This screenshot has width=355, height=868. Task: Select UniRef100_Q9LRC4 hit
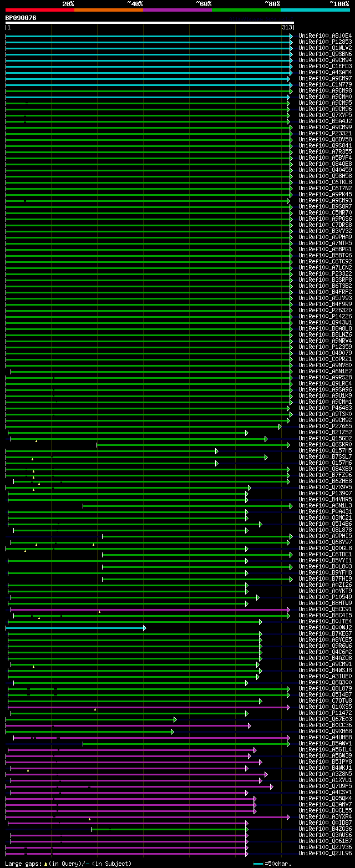click(325, 384)
